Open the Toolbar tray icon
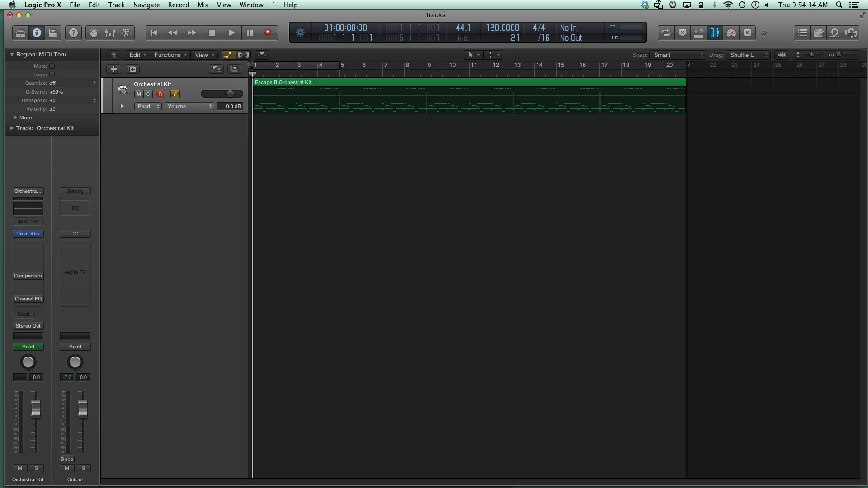 (x=53, y=33)
